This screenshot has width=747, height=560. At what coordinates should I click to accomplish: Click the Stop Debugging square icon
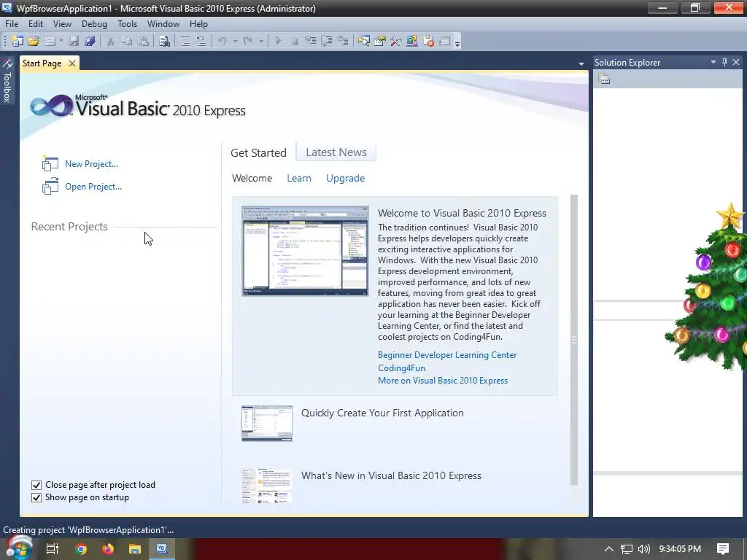295,41
